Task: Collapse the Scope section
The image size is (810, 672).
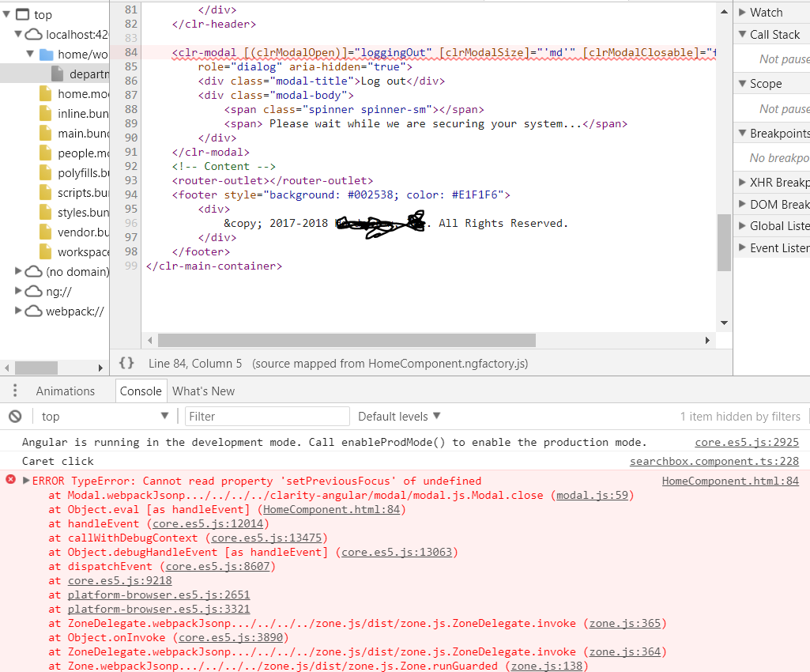Action: [x=742, y=83]
